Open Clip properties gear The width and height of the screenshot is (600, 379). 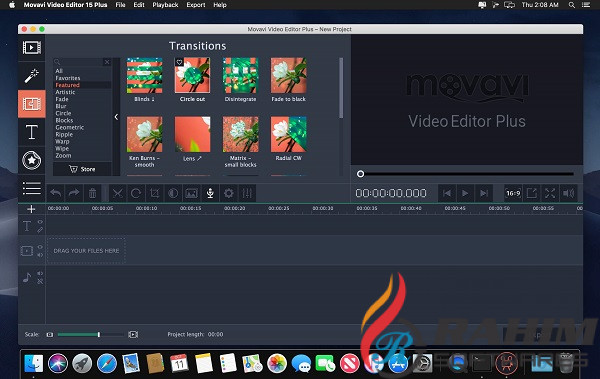tap(228, 193)
